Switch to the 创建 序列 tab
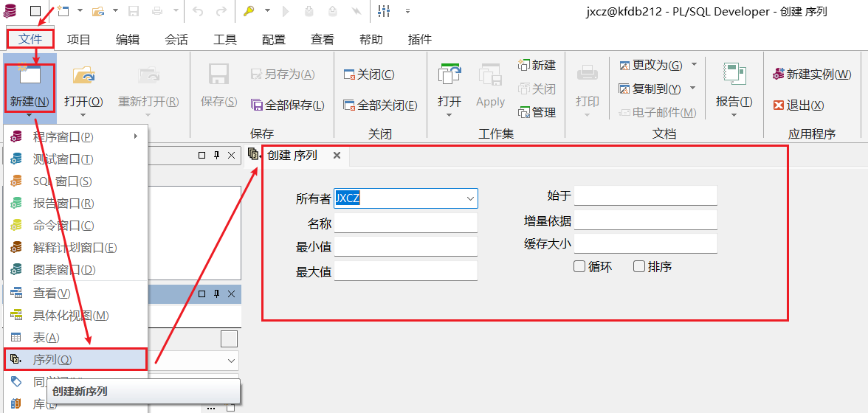 [x=292, y=156]
